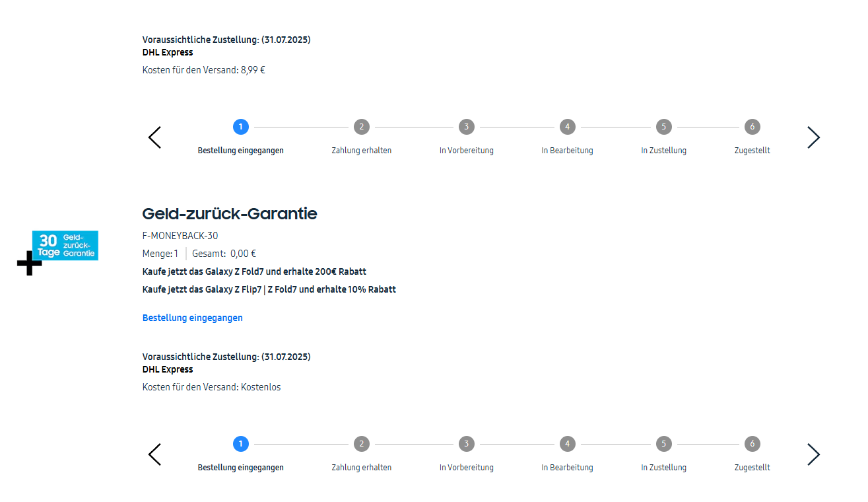The image size is (868, 502).
Task: Select step 1 circle in the upper tracker
Action: (241, 127)
